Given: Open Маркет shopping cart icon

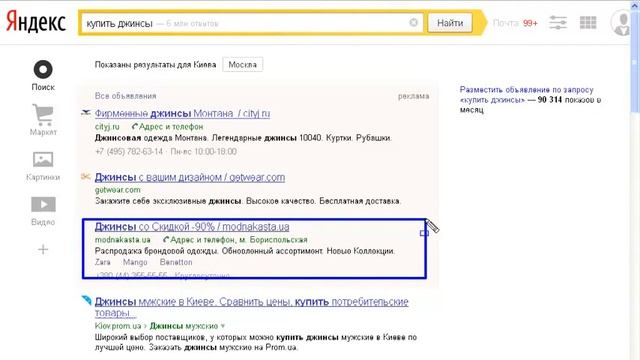Looking at the screenshot, I should (43, 115).
